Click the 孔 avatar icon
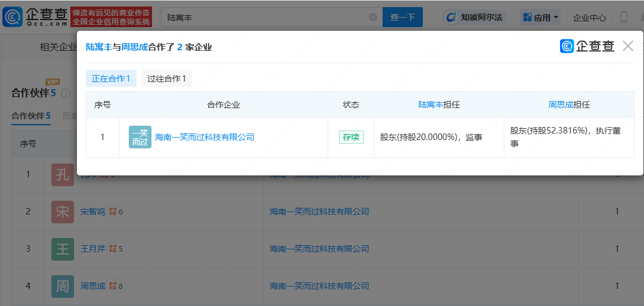The height and width of the screenshot is (306, 644). (x=63, y=175)
